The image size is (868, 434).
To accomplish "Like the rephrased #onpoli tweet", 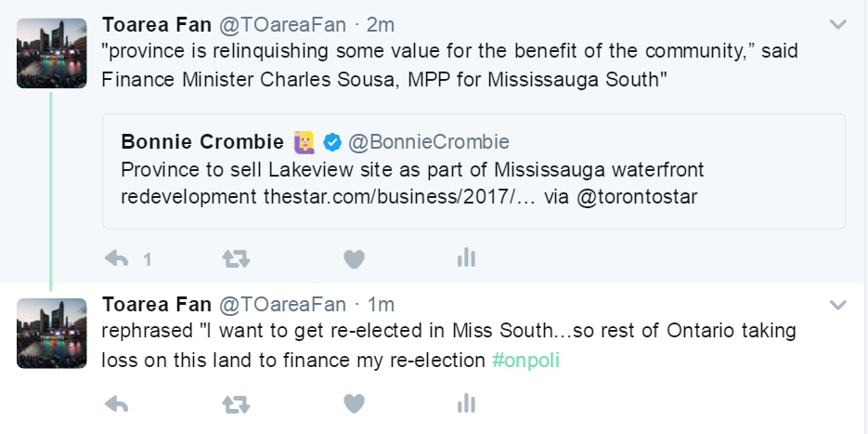I will pyautogui.click(x=354, y=403).
